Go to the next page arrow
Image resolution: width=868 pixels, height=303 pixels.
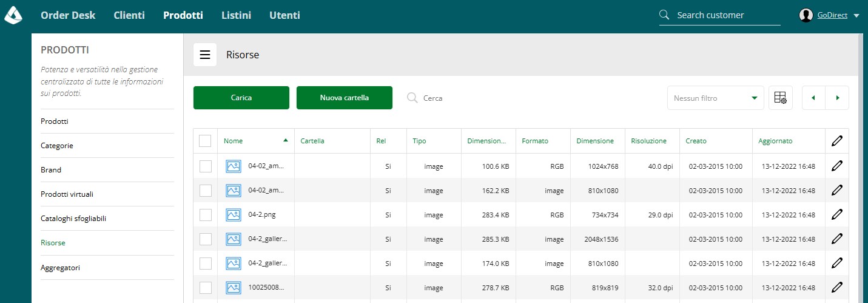tap(838, 98)
